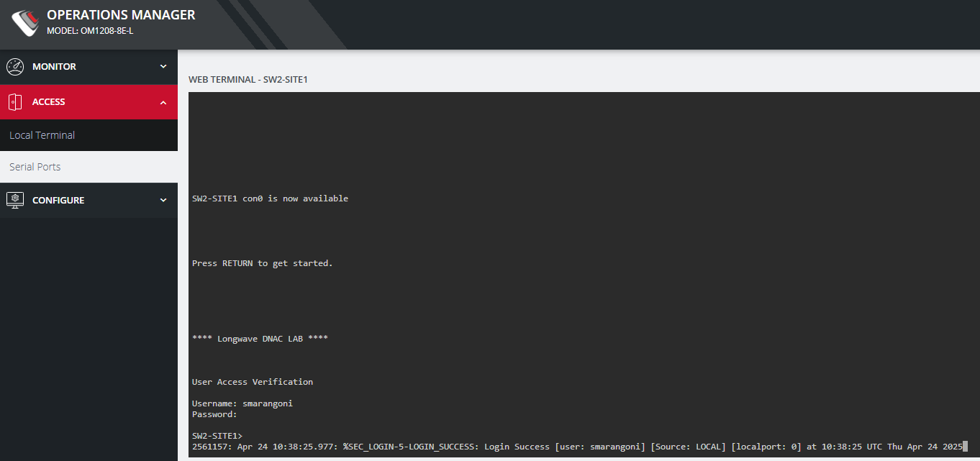Expand the CONFIGURE section chevron
This screenshot has width=980, height=461.
tap(163, 200)
